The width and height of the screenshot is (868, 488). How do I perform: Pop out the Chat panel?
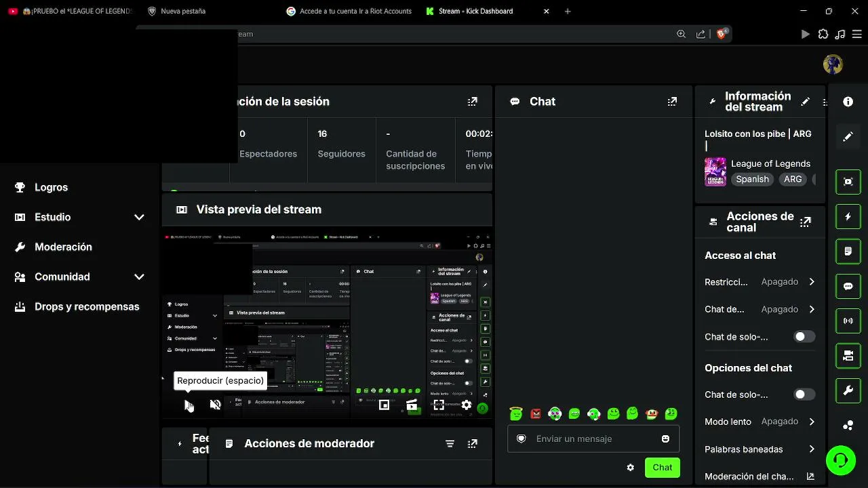(672, 102)
